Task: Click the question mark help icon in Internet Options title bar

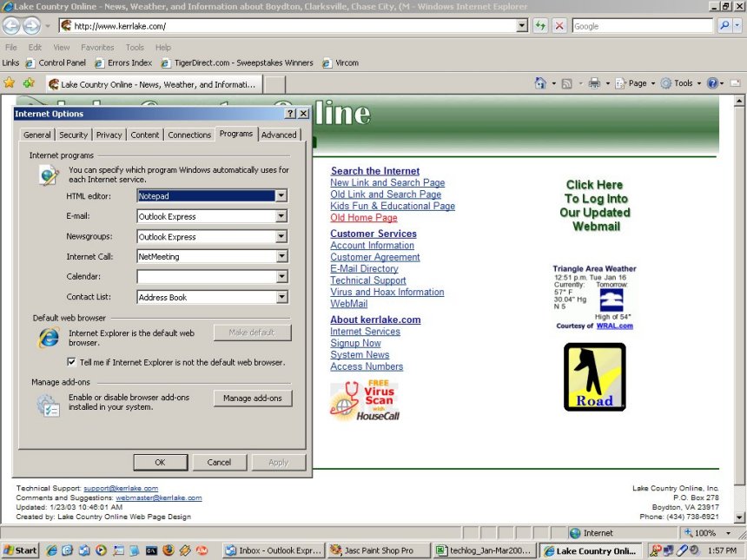Action: coord(291,114)
